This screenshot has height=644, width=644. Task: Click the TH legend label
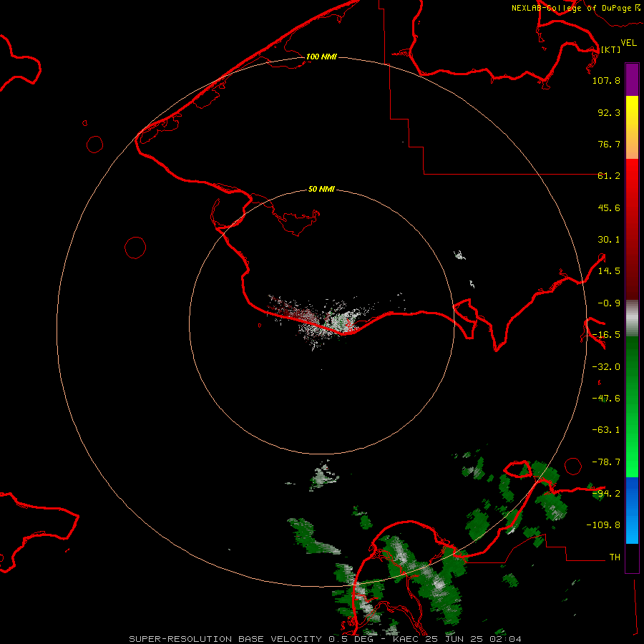pos(615,557)
